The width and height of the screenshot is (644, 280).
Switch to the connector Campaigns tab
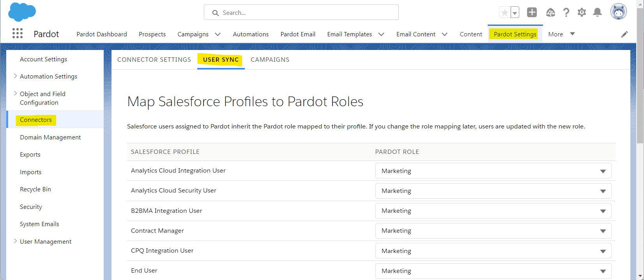pyautogui.click(x=270, y=60)
